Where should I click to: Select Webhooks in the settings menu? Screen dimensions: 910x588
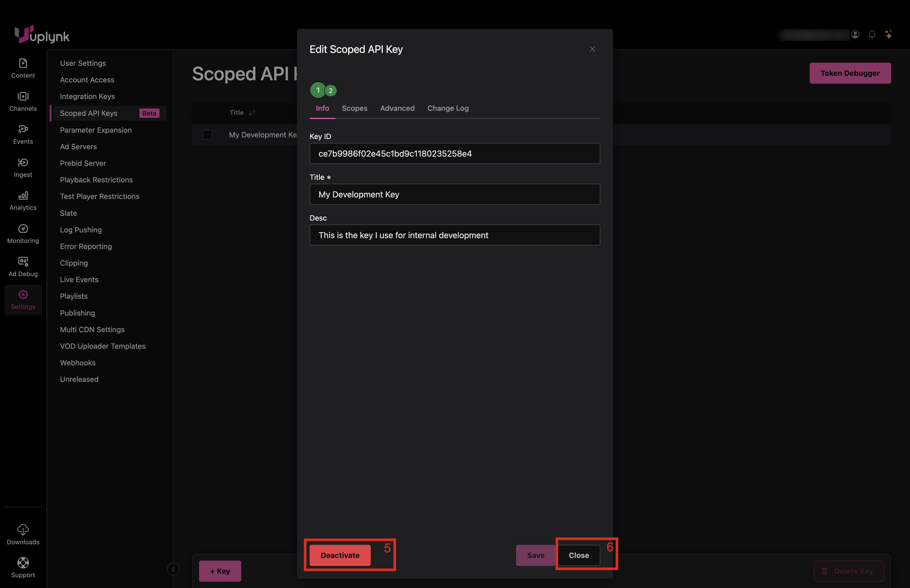point(77,362)
